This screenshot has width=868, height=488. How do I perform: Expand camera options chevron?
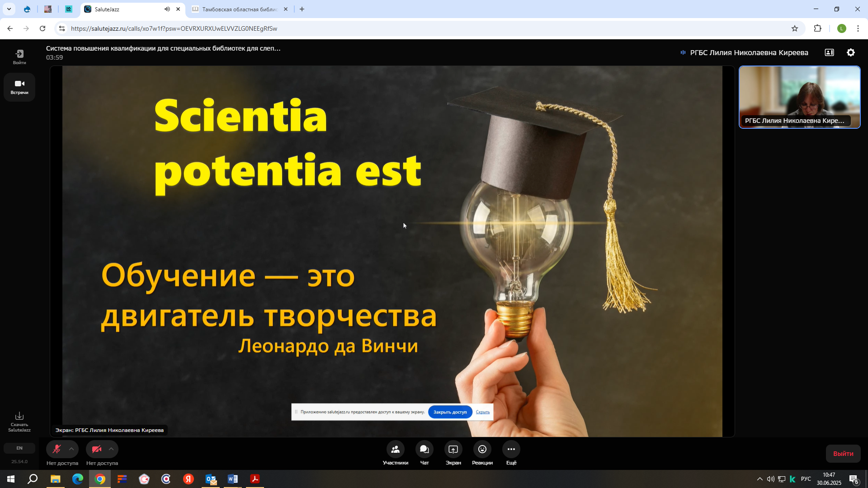111,449
